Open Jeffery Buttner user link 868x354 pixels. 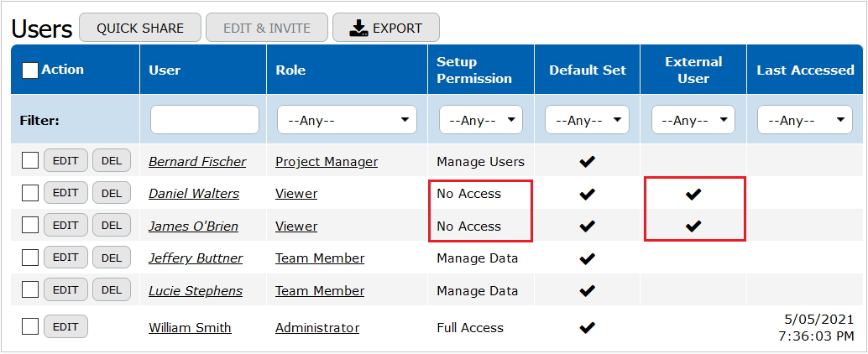[196, 258]
